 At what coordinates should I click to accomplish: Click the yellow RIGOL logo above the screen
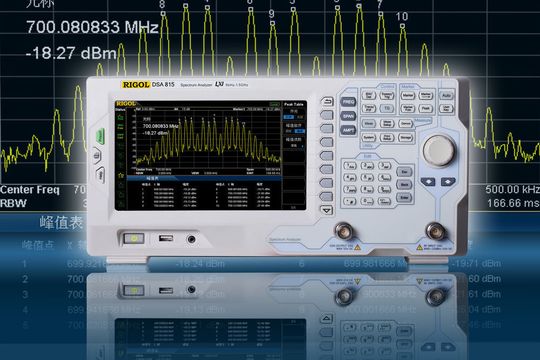point(136,84)
